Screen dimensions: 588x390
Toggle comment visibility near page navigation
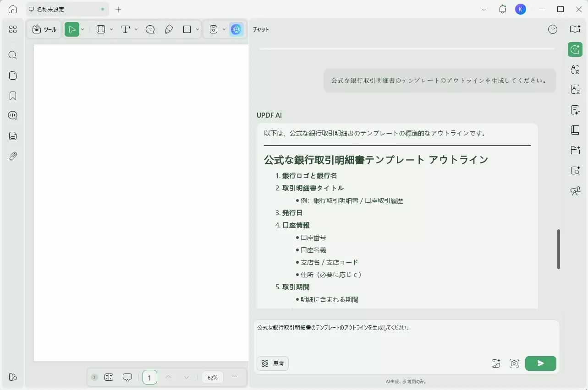pyautogui.click(x=127, y=377)
